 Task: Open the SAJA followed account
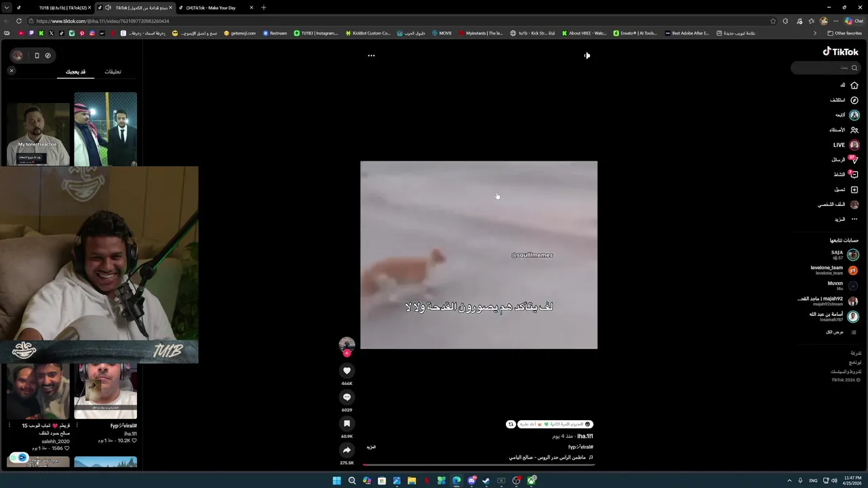tap(845, 255)
